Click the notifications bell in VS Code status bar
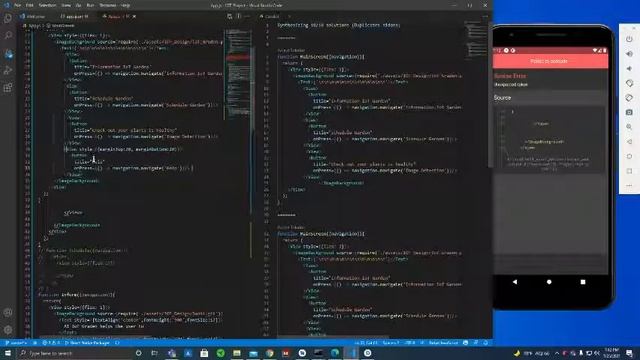 click(486, 343)
